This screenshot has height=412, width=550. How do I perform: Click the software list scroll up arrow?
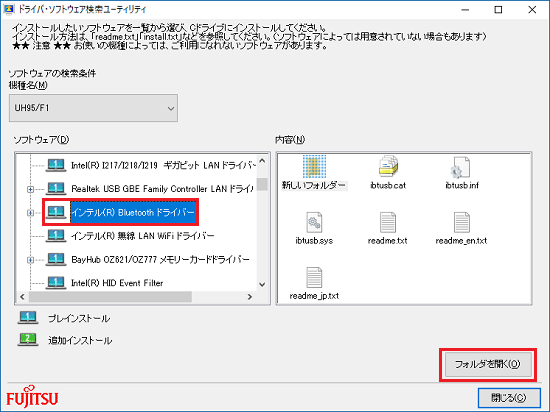(262, 161)
